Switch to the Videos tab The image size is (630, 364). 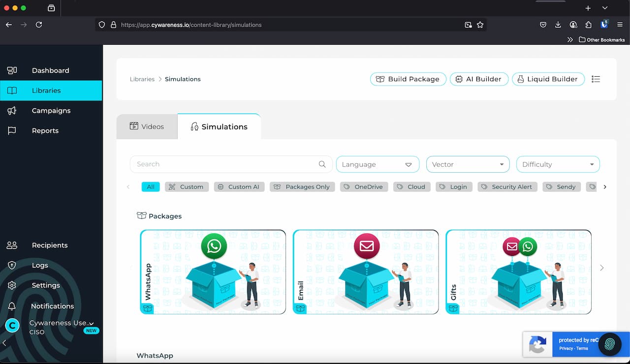(147, 126)
